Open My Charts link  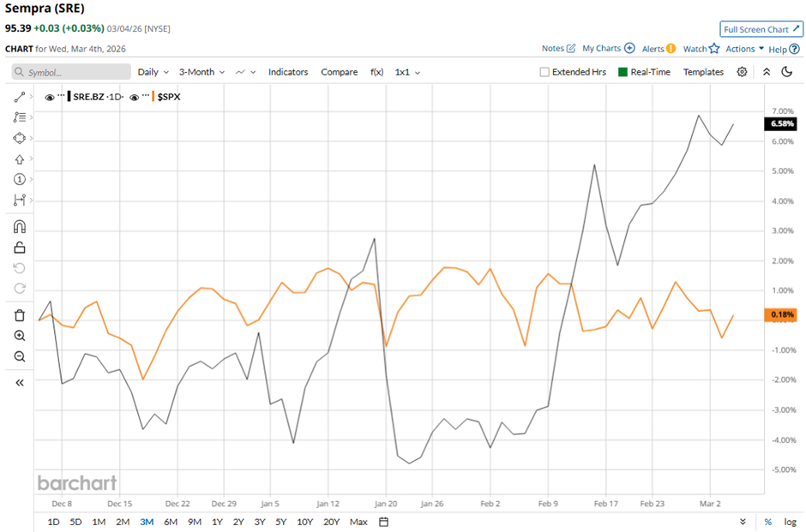click(x=609, y=48)
